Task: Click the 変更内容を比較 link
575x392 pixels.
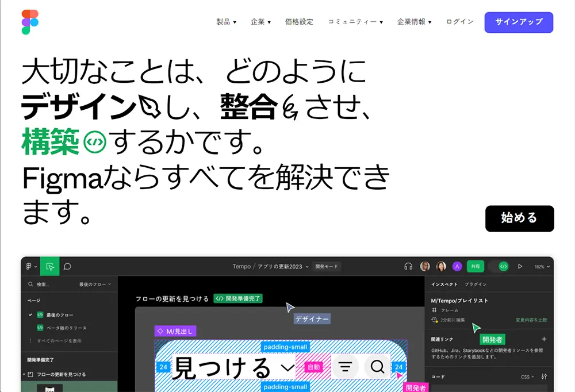Action: click(531, 320)
